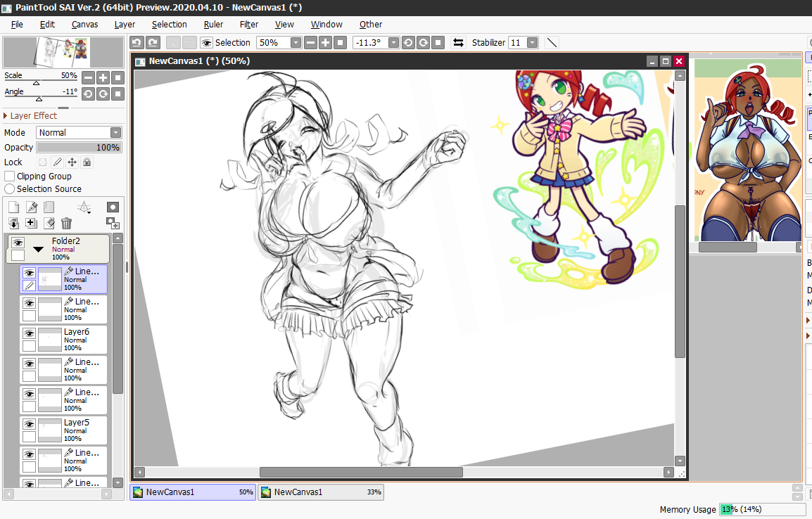Image resolution: width=812 pixels, height=519 pixels.
Task: Click the dashed-square plus icon next to merge down
Action: [x=32, y=223]
